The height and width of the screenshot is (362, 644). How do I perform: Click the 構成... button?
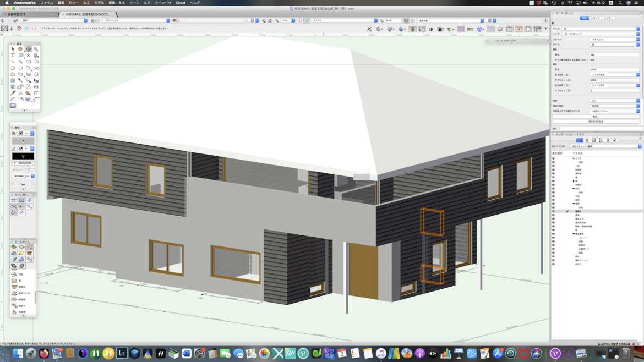(596, 117)
